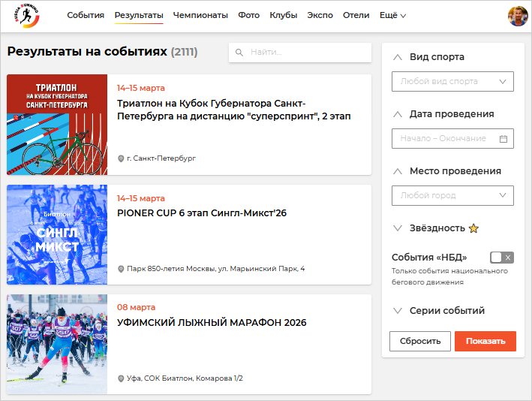
Task: Click the Начало – Окончание date field
Action: [452, 138]
